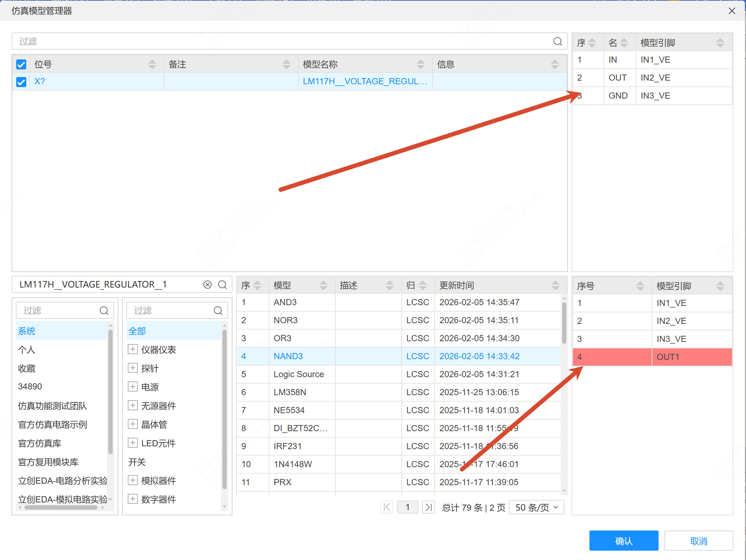Click magnifier in library source filter
Image resolution: width=746 pixels, height=560 pixels.
point(104,311)
